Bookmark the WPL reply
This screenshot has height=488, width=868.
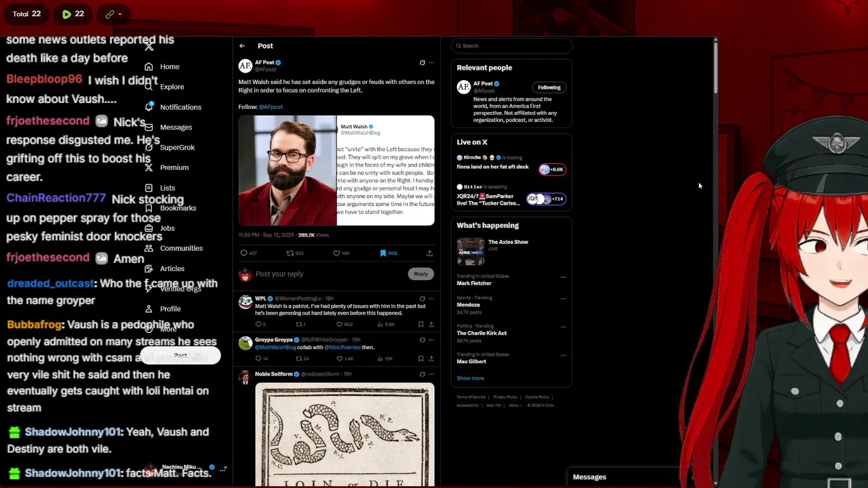click(421, 324)
